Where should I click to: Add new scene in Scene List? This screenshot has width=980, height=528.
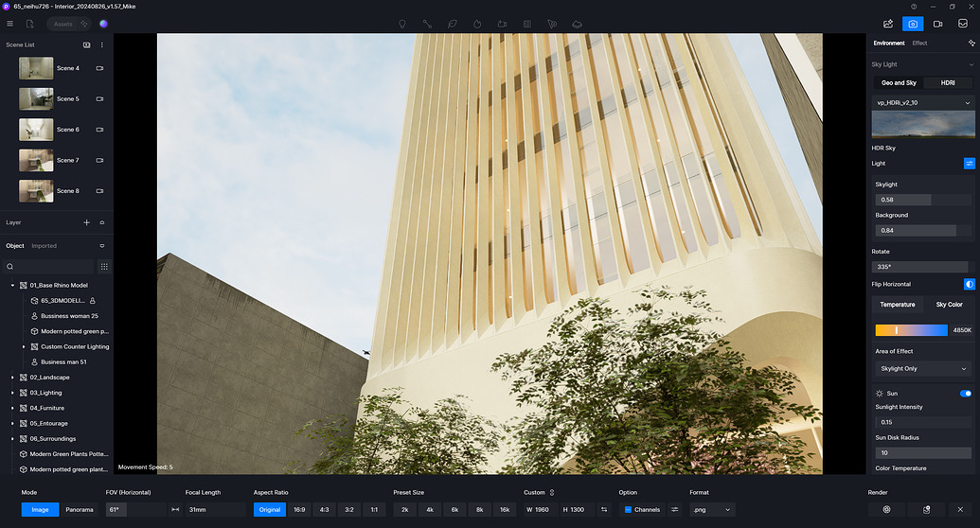87,45
